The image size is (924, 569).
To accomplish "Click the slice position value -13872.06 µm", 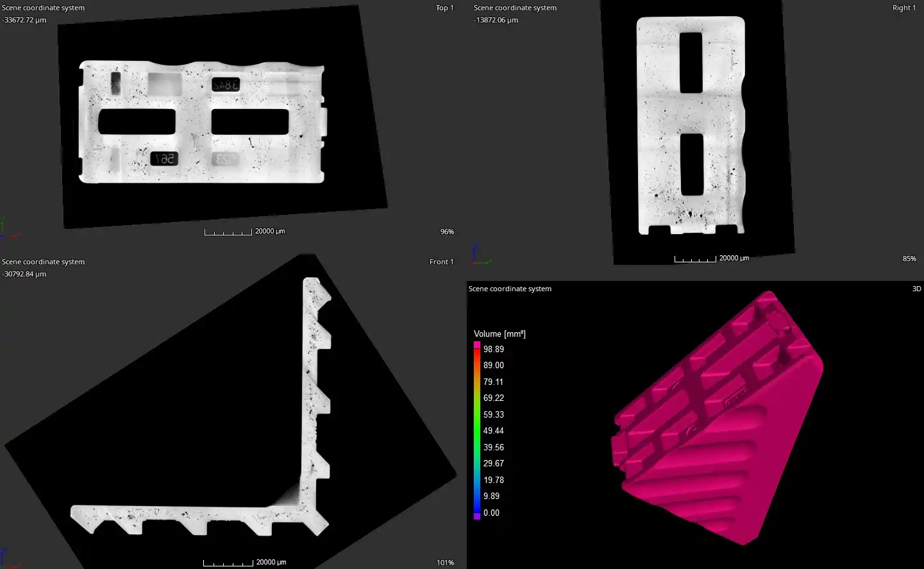I will tap(496, 20).
